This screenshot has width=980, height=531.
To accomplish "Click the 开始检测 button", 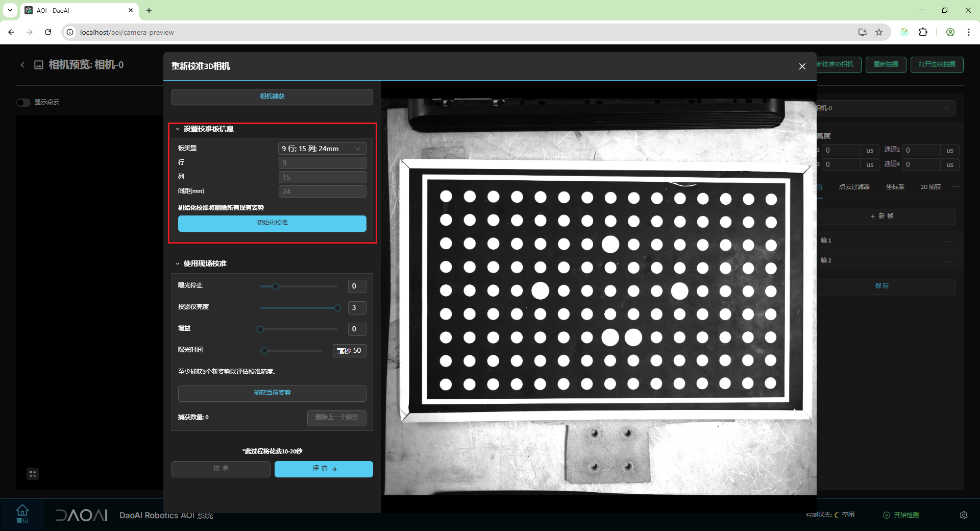I will click(x=901, y=515).
